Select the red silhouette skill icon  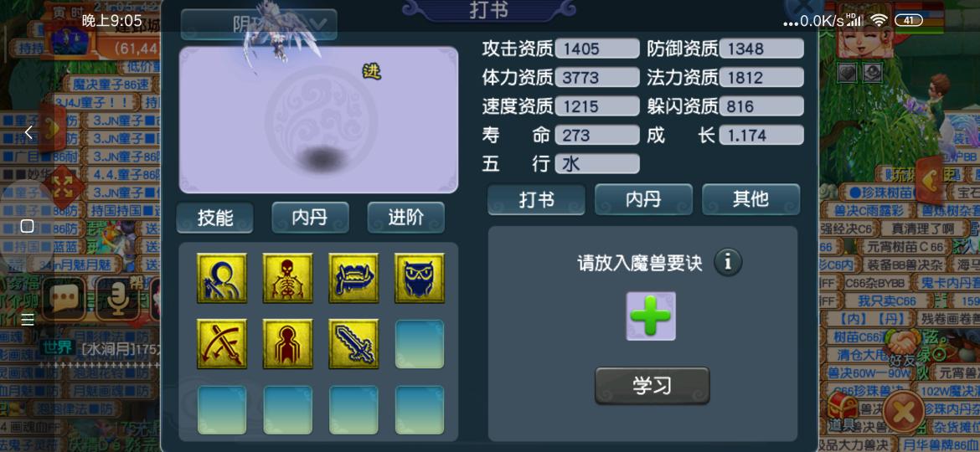coord(287,344)
